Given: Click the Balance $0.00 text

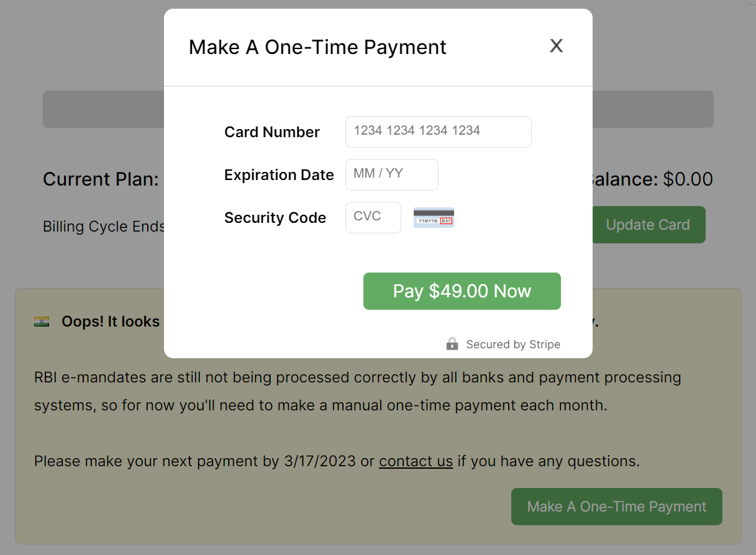Looking at the screenshot, I should 652,179.
